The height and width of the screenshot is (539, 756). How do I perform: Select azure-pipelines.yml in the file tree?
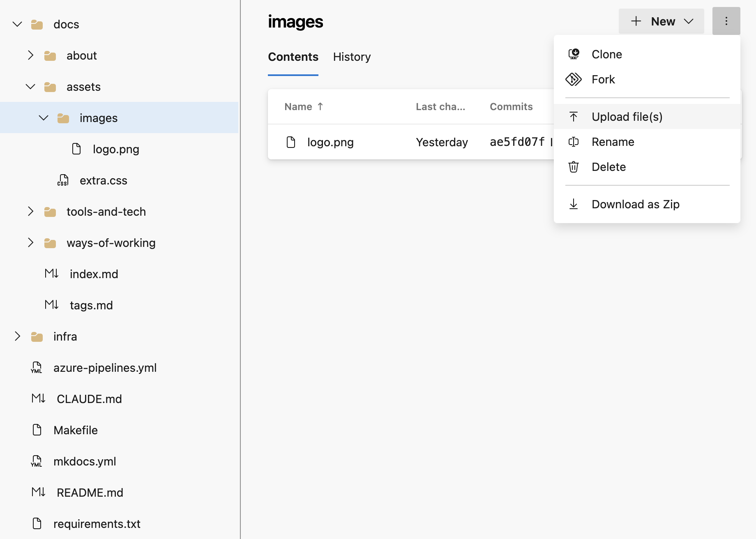click(105, 368)
